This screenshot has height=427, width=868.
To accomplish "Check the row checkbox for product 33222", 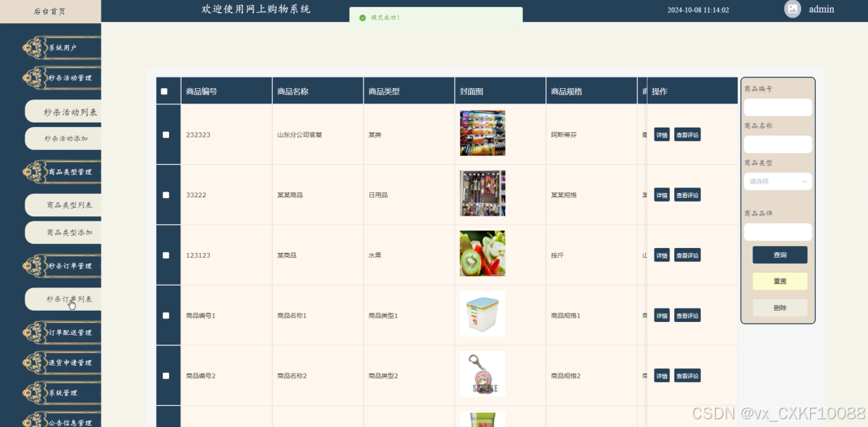I will pyautogui.click(x=166, y=194).
